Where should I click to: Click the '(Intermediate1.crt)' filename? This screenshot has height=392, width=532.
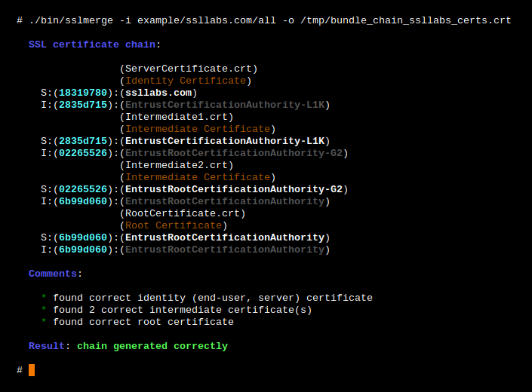(177, 117)
